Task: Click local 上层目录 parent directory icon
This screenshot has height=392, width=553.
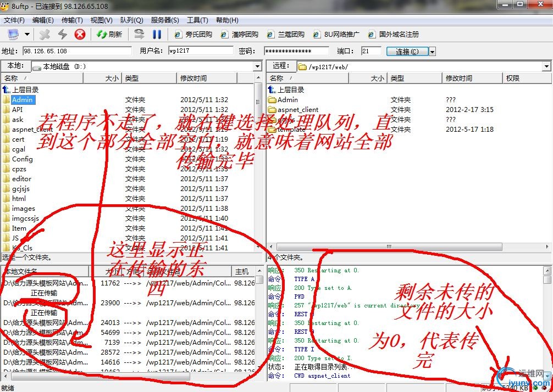Action: click(x=7, y=89)
